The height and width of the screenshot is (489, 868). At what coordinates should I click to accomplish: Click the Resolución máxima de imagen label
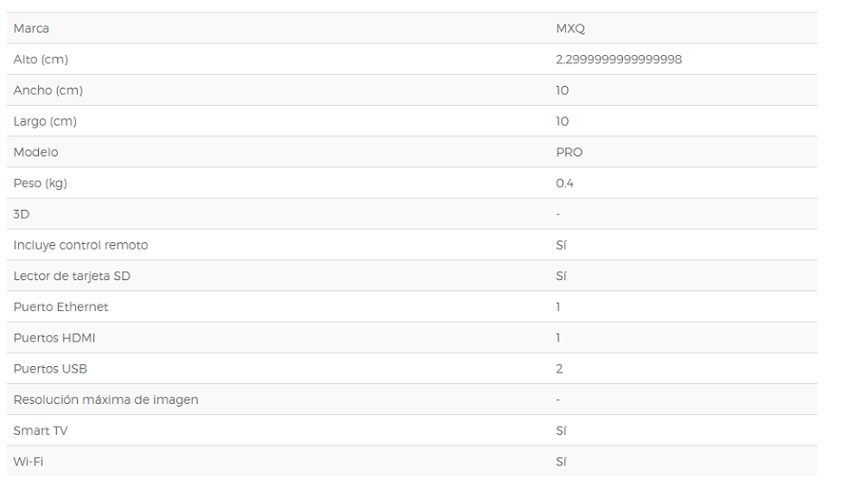(106, 400)
